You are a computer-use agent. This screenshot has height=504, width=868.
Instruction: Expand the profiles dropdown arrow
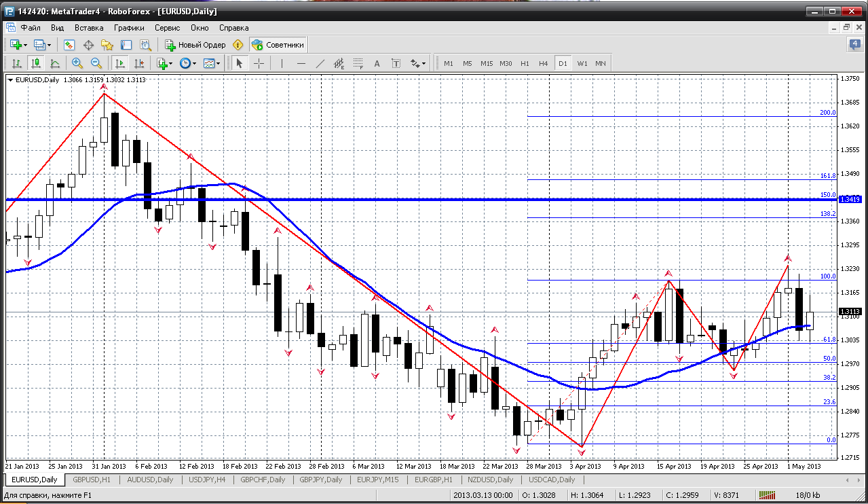[x=50, y=45]
